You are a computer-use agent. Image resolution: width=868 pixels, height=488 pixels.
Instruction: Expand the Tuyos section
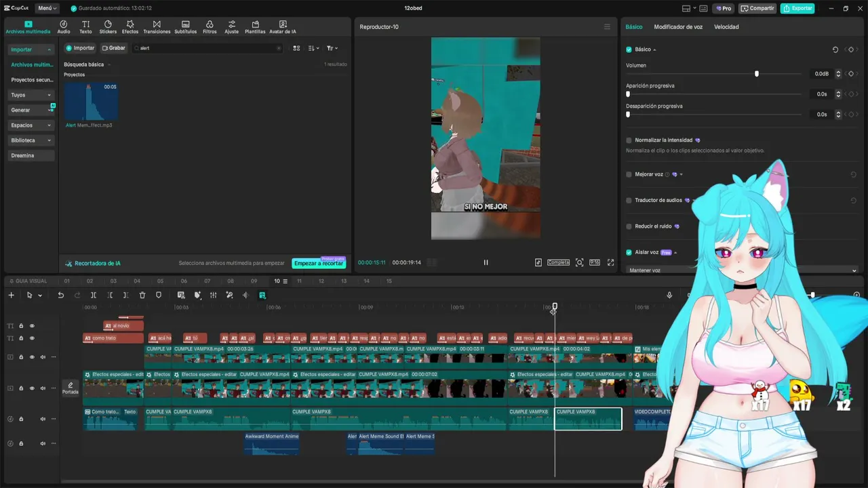tap(31, 95)
